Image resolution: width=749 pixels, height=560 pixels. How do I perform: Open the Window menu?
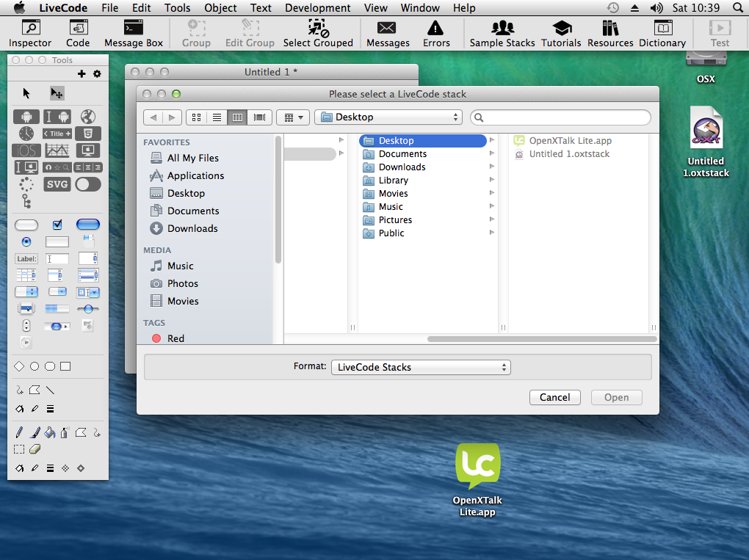tap(420, 7)
